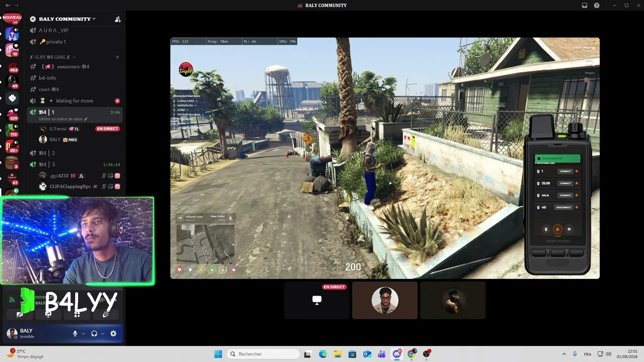Screen dimensions: 644x362
Task: Open the b4-info text channel
Action: tap(74, 78)
